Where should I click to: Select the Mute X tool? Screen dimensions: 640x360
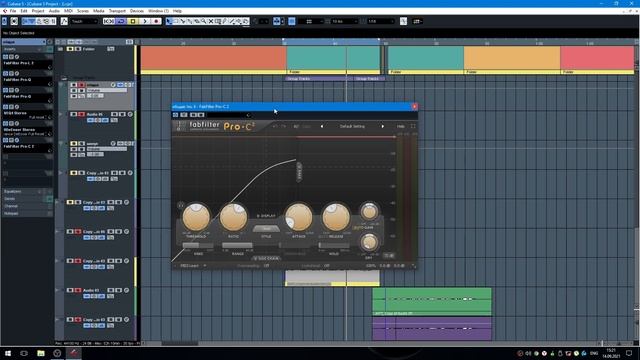[x=211, y=21]
